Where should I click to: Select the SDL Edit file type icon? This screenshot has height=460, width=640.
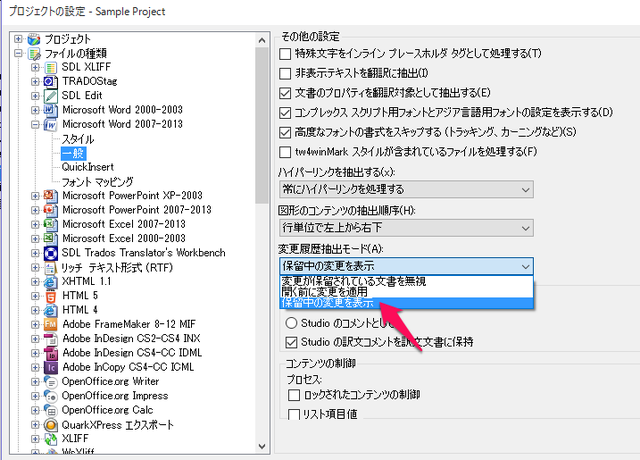(51, 96)
